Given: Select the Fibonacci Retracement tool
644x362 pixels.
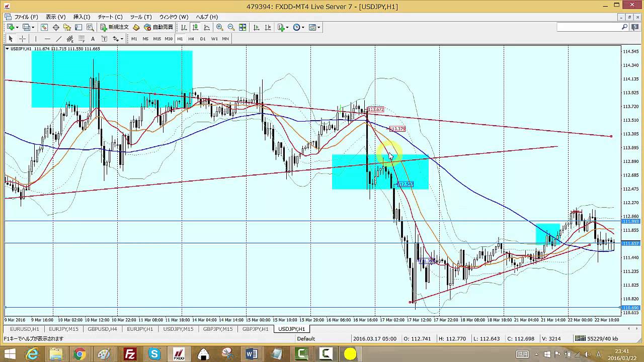Looking at the screenshot, I should point(82,39).
